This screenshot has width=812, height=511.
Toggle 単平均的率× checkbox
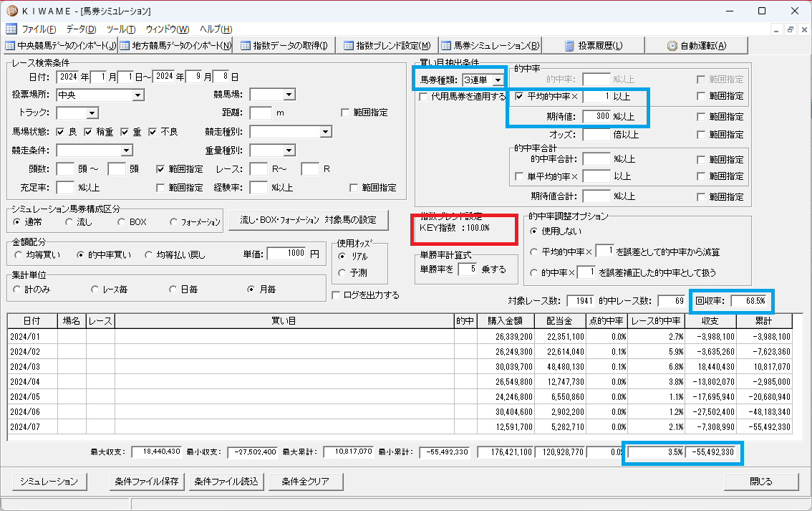pos(519,177)
